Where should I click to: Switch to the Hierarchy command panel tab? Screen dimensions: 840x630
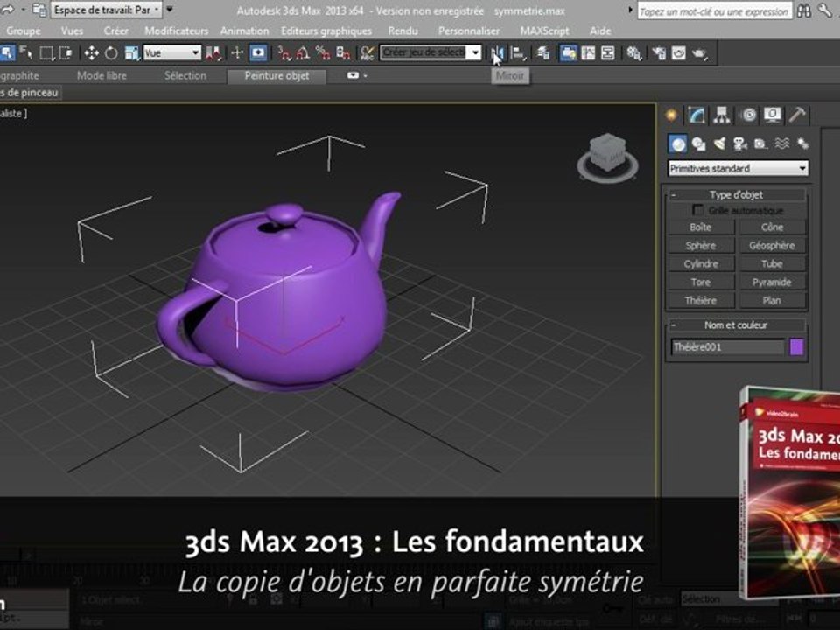(722, 115)
